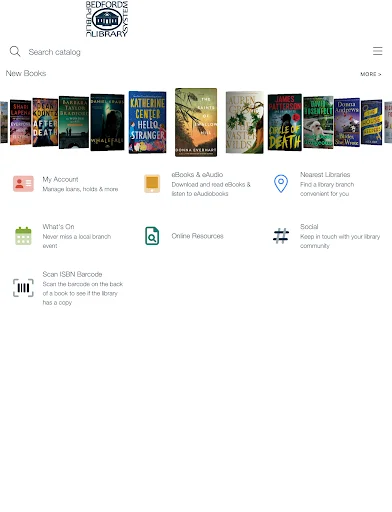Image resolution: width=392 pixels, height=512 pixels.
Task: Open the What's On calendar icon
Action: coord(23,236)
